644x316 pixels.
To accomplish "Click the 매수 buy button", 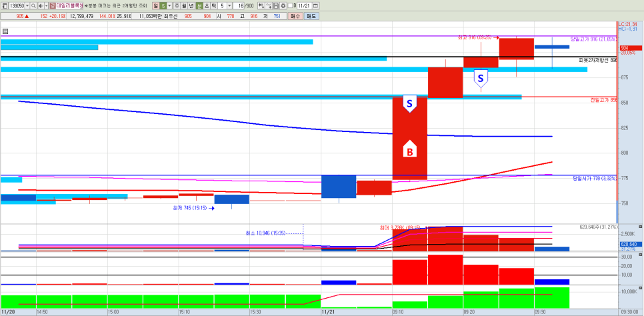I will [x=295, y=16].
